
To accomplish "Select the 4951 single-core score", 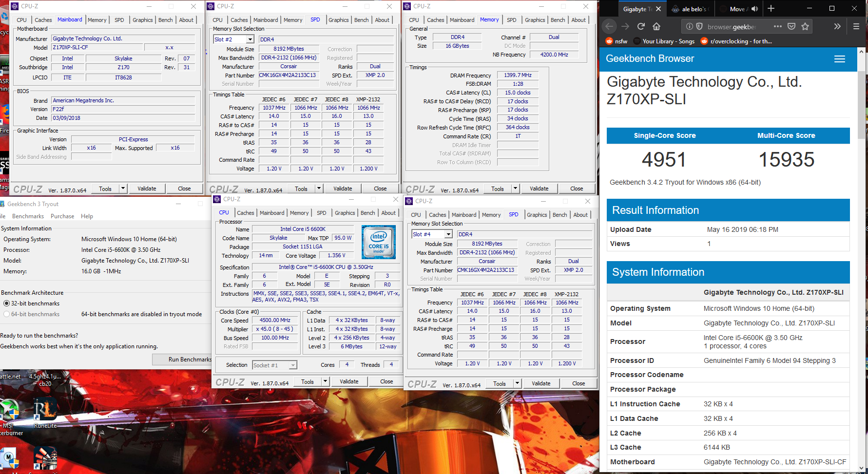I will (664, 160).
